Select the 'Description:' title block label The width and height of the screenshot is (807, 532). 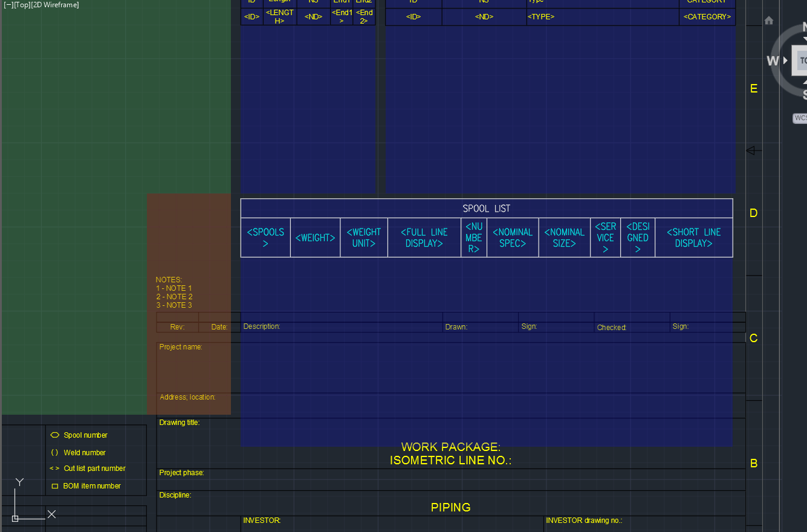coord(262,326)
